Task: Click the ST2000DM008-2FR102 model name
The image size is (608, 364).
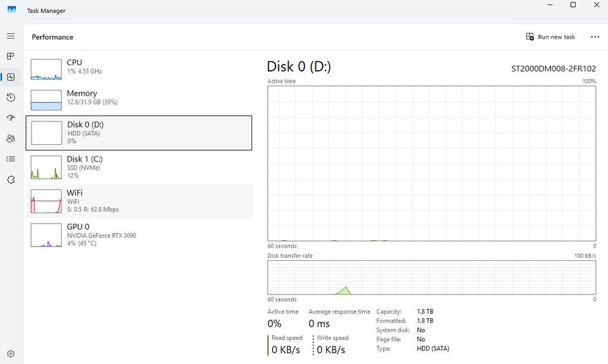Action: pos(554,69)
